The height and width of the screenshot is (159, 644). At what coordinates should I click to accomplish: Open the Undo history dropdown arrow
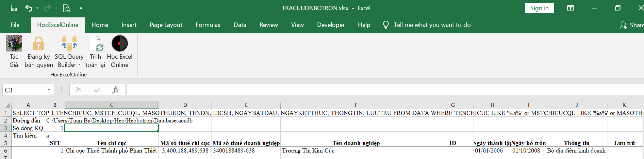coord(37,8)
